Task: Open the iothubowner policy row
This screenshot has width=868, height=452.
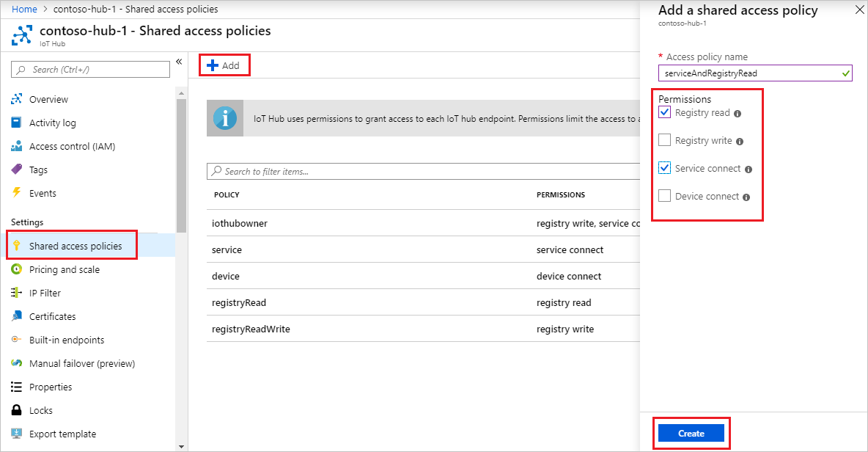Action: [x=424, y=223]
